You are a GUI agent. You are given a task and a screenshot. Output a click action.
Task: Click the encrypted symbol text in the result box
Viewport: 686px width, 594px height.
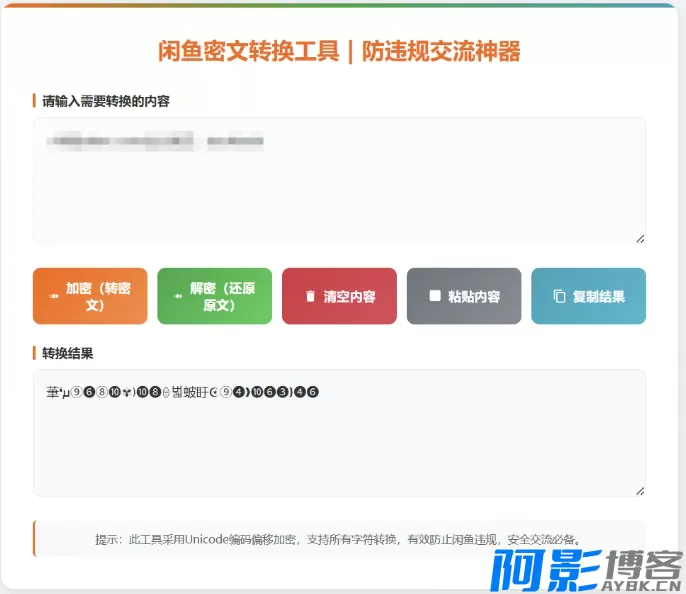182,392
